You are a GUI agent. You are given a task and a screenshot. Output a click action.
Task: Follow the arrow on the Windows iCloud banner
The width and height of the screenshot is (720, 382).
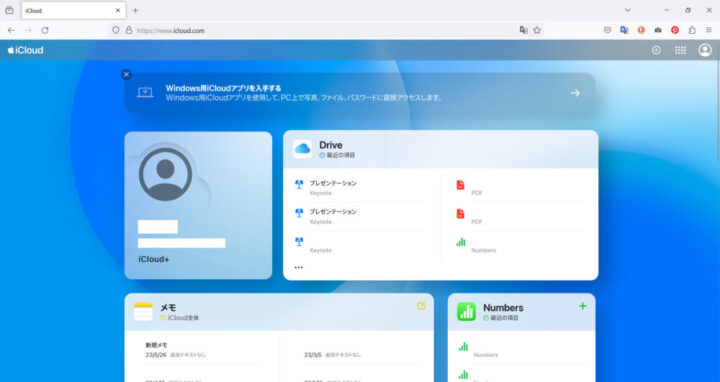point(575,93)
